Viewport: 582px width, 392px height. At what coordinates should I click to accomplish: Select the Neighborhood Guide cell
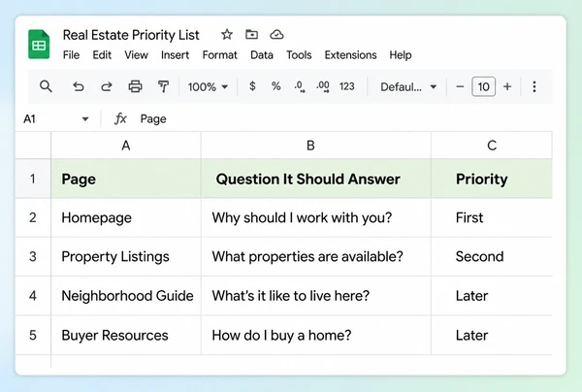(x=126, y=296)
